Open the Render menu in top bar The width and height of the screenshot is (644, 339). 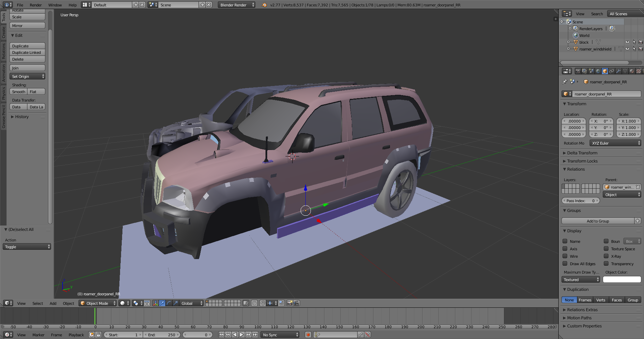tap(36, 5)
